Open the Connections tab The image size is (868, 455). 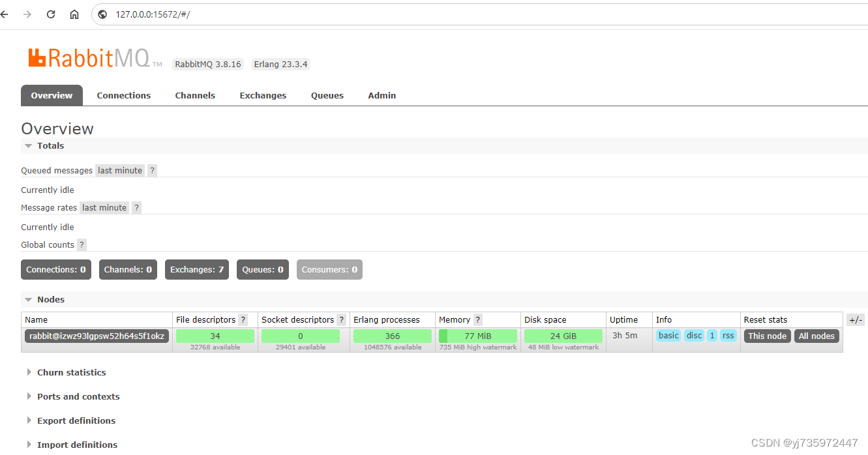[124, 95]
